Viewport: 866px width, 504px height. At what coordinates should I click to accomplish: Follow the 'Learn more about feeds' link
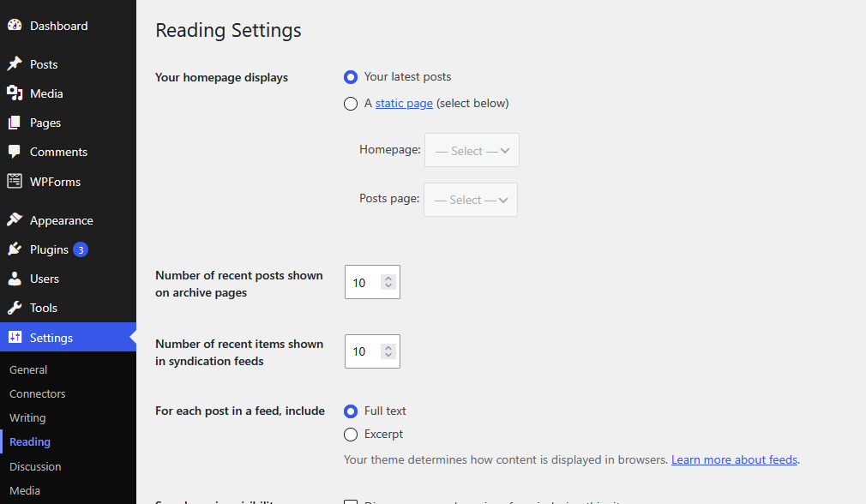point(734,459)
